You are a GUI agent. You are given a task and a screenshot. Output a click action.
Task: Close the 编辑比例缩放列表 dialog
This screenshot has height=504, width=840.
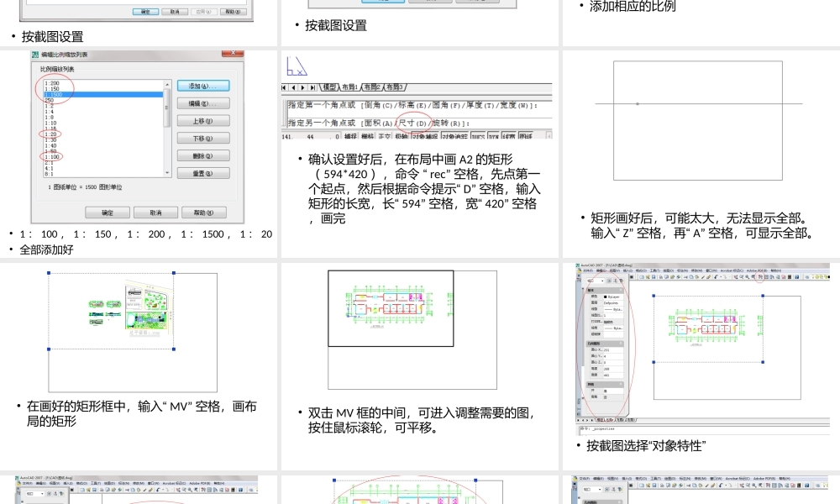pos(233,53)
